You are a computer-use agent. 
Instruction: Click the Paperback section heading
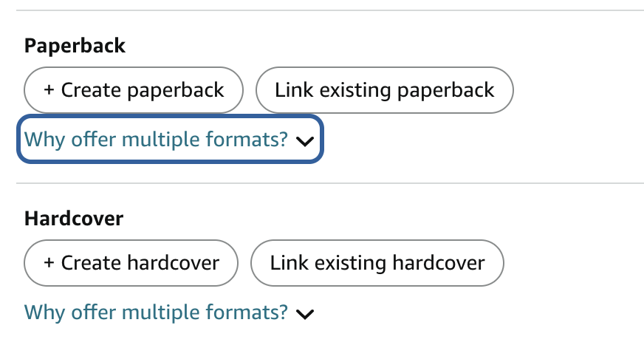click(x=75, y=46)
